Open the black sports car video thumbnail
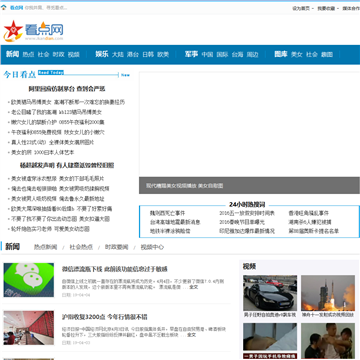This screenshot has width=360, height=360. [270, 293]
